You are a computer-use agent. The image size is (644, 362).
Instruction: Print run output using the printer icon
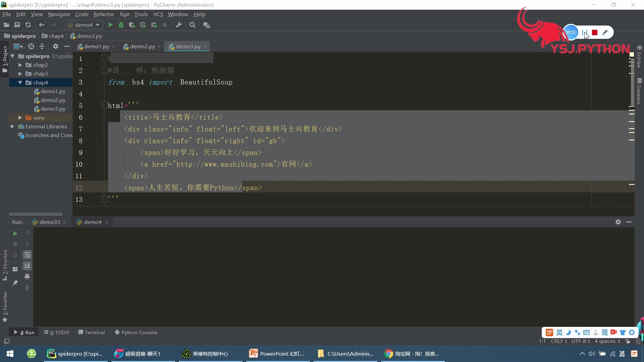click(x=27, y=277)
